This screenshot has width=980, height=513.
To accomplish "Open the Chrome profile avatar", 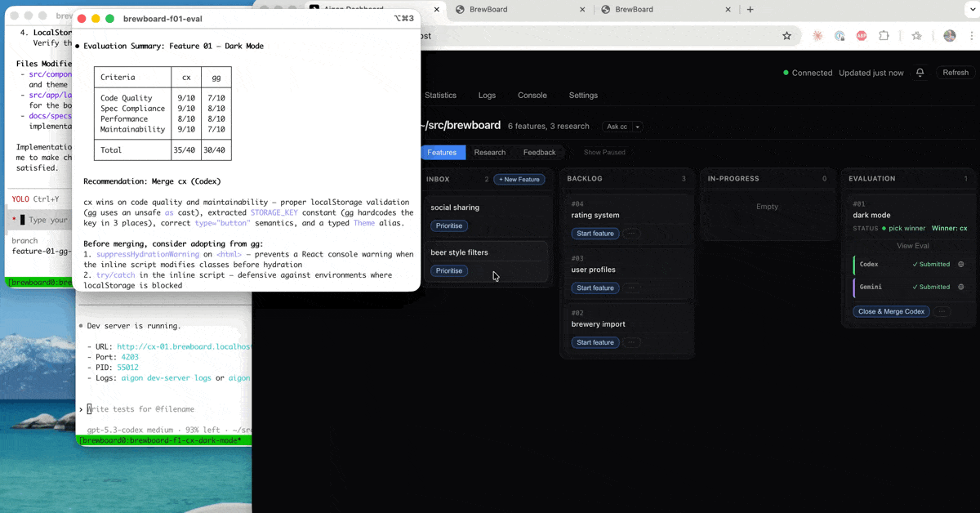I will [x=949, y=36].
